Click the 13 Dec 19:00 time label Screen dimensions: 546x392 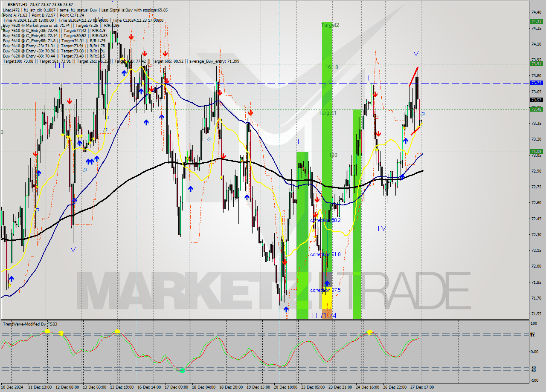(122, 387)
